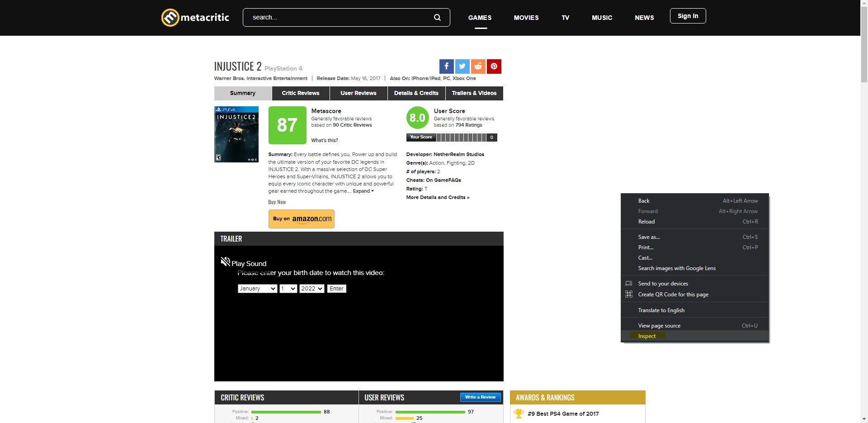Click the QR code icon in context menu

point(628,294)
